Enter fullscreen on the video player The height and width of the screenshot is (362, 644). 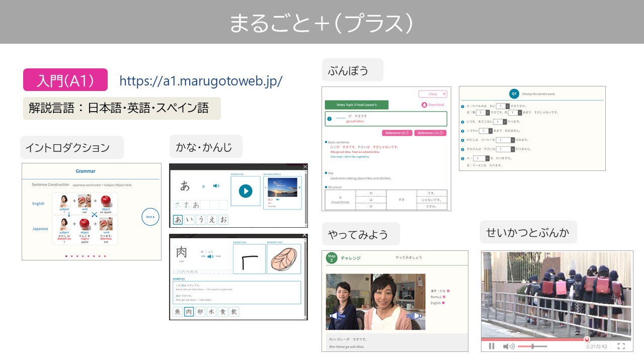[x=621, y=346]
